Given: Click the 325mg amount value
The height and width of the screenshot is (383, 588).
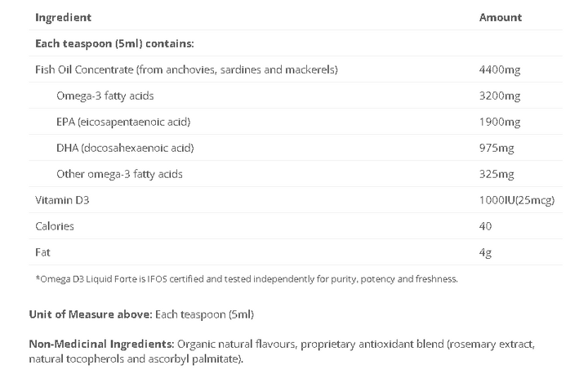Looking at the screenshot, I should pyautogui.click(x=497, y=174).
